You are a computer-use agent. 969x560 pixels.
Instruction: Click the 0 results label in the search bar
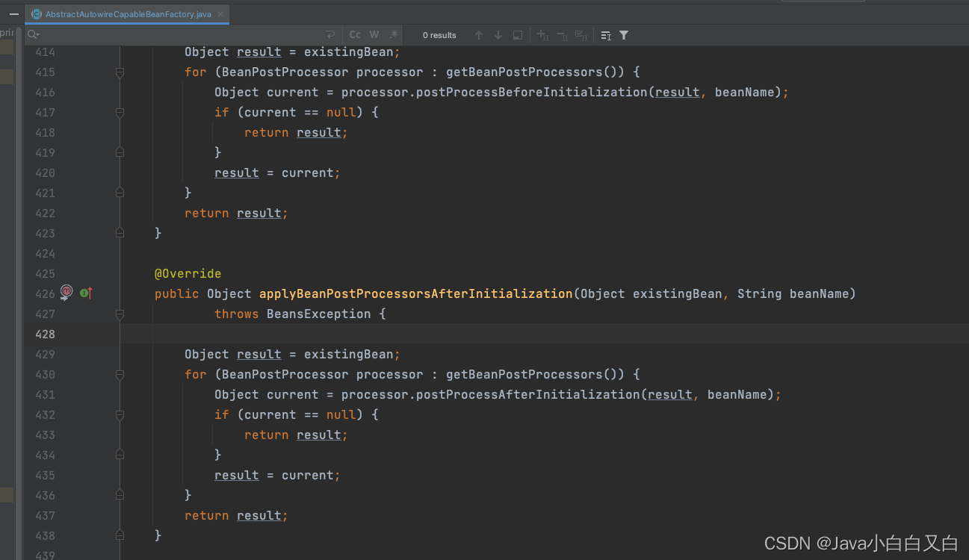(439, 35)
